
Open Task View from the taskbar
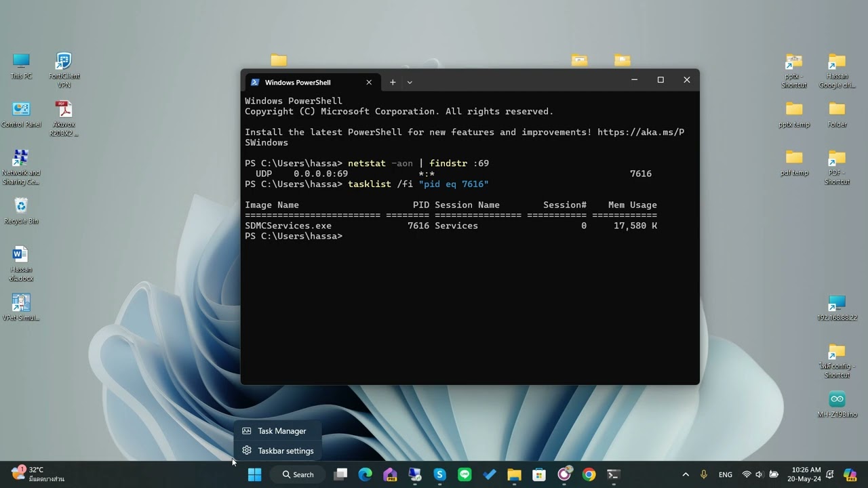point(340,474)
